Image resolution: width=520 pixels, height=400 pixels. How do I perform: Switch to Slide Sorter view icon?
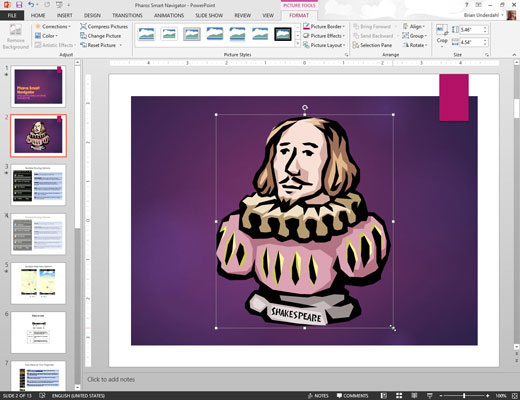pos(399,396)
